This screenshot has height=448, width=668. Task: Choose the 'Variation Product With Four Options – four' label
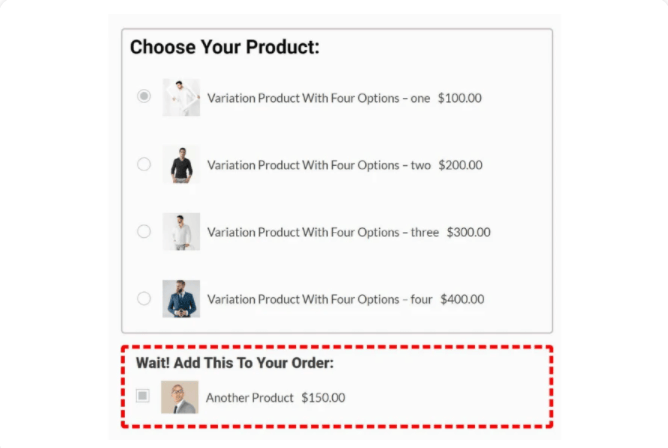coord(320,299)
